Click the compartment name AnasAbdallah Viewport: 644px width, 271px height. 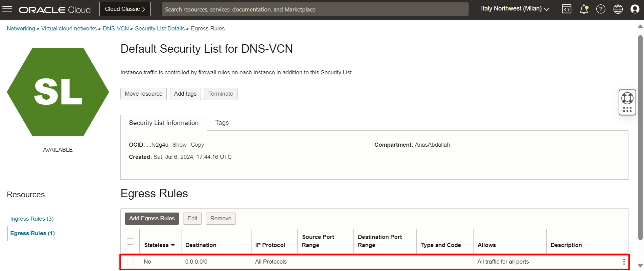432,145
